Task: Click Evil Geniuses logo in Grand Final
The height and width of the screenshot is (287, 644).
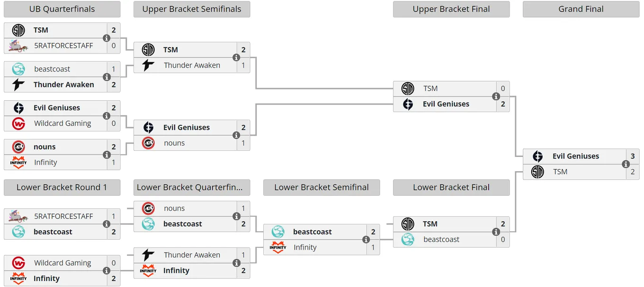Action: point(537,157)
